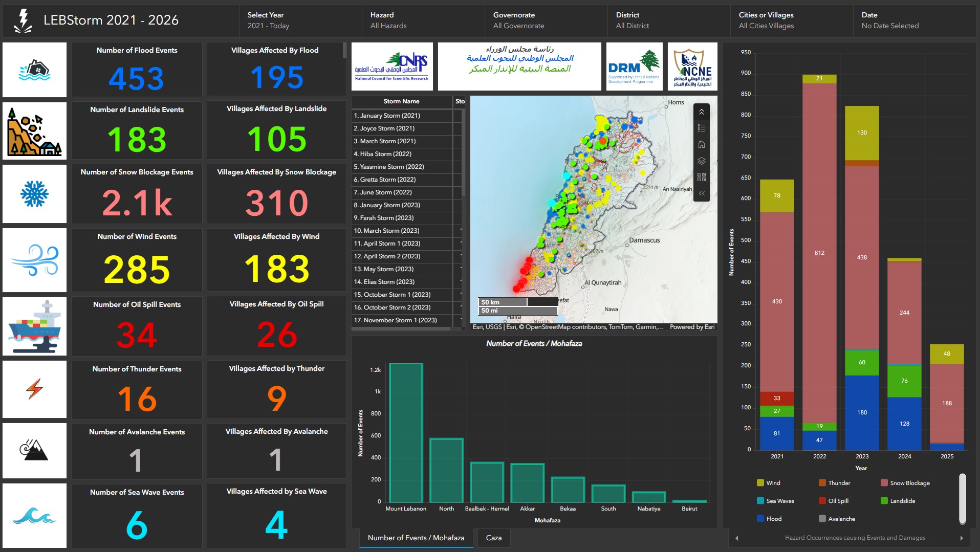This screenshot has width=980, height=552.
Task: Expand the Governorate filter dropdown
Action: click(x=546, y=20)
